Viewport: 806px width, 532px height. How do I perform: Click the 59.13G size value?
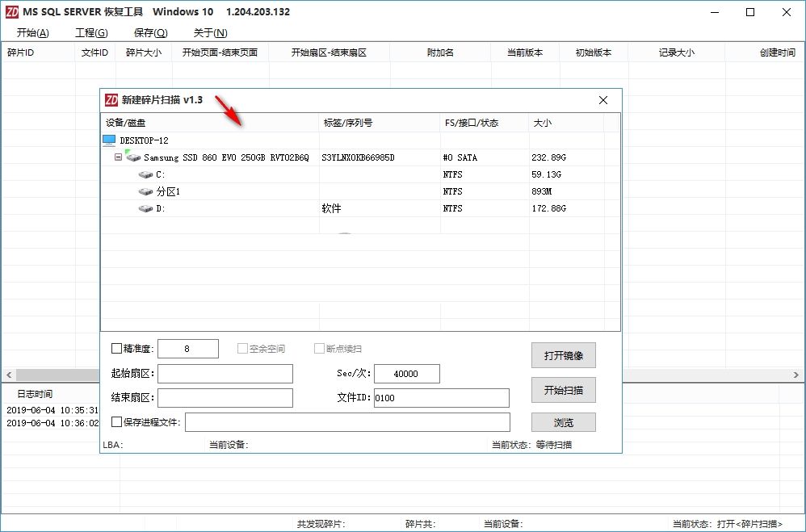(547, 174)
